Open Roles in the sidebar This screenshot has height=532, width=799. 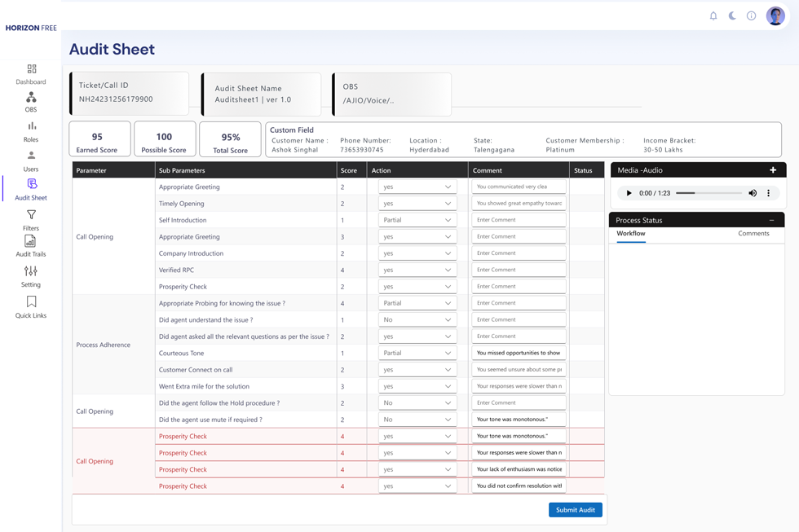(x=31, y=131)
